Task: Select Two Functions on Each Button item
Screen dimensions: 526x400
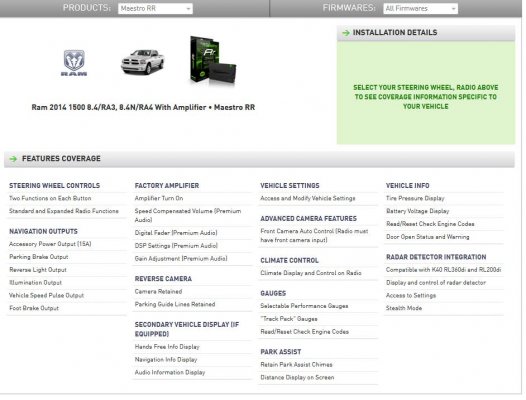Action: point(50,198)
